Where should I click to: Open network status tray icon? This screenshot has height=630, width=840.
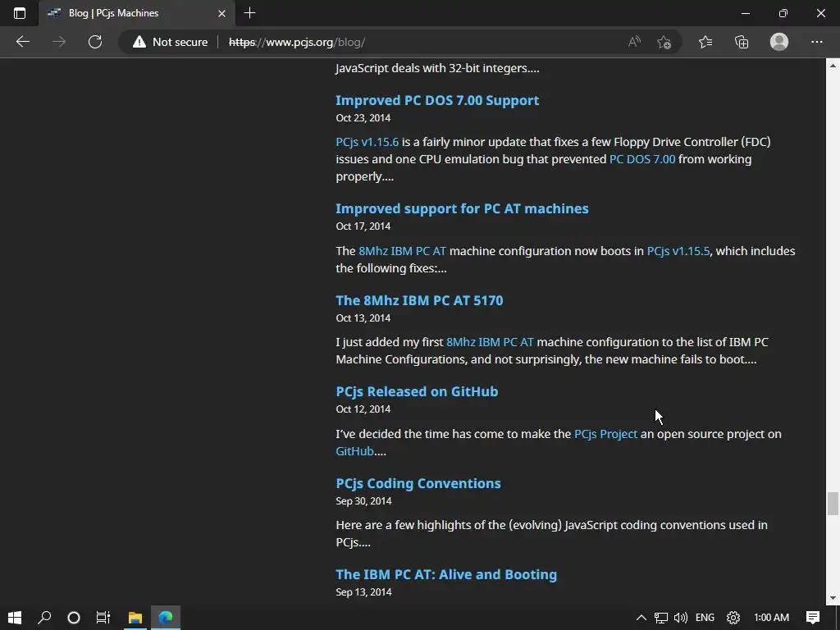click(x=661, y=618)
